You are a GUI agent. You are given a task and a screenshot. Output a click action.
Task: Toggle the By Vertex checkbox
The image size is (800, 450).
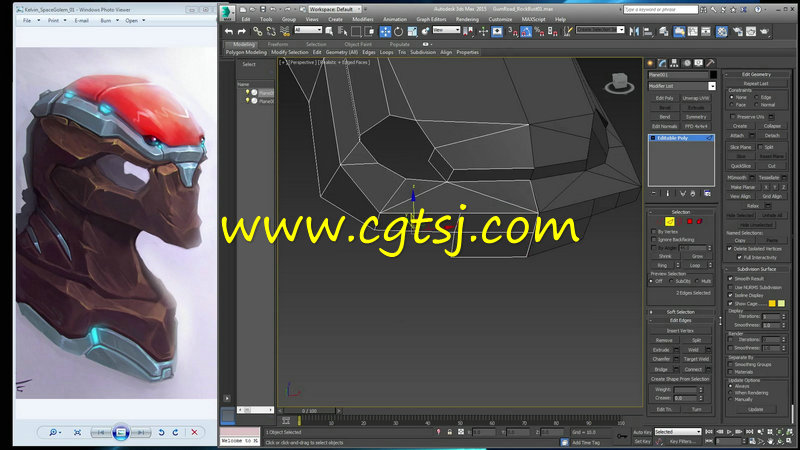coord(654,232)
